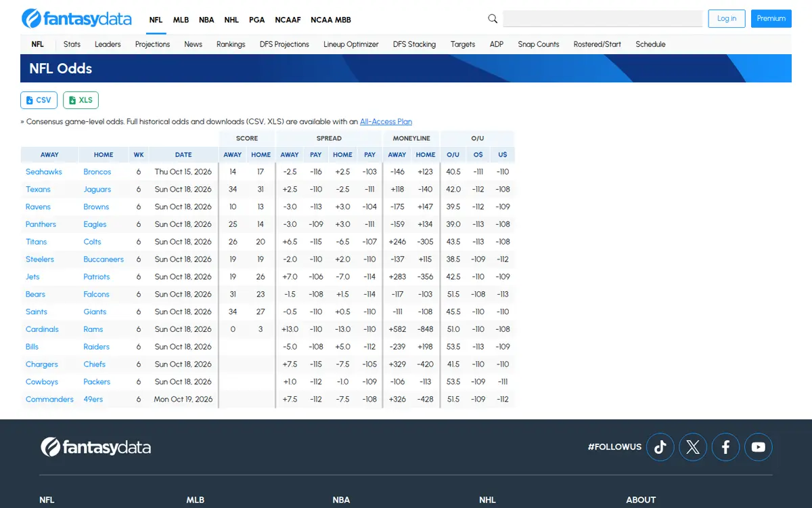Sort by the O/U column header
The height and width of the screenshot is (508, 812).
[x=453, y=154]
